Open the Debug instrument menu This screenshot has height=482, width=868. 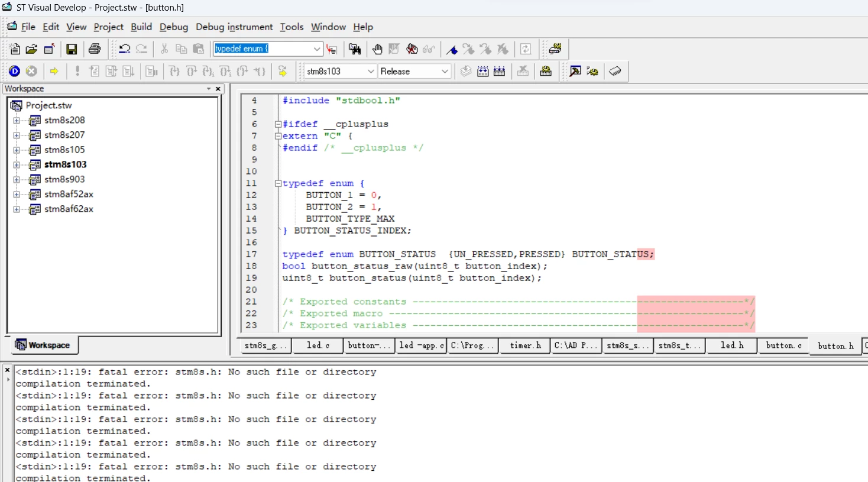tap(234, 27)
